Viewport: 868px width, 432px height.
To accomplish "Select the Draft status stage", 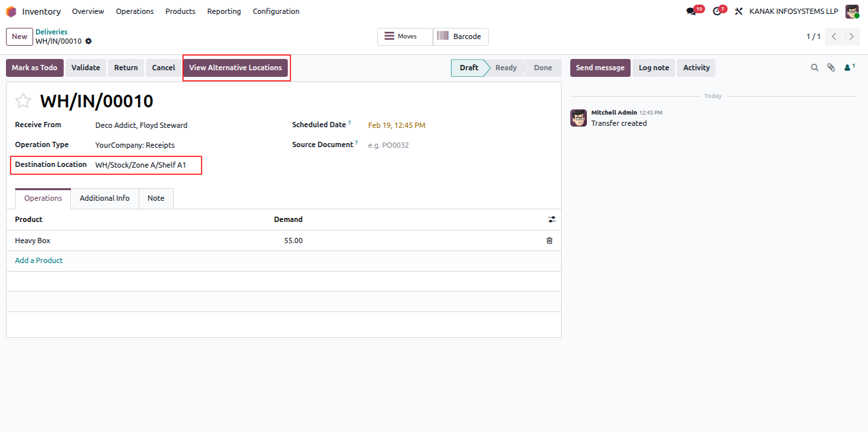I will pyautogui.click(x=469, y=68).
